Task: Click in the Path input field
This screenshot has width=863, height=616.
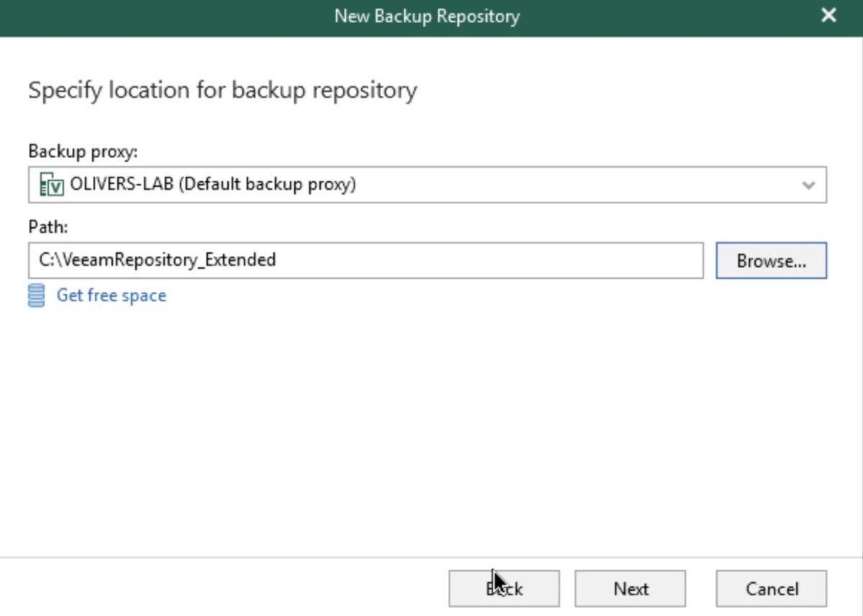Action: (365, 260)
